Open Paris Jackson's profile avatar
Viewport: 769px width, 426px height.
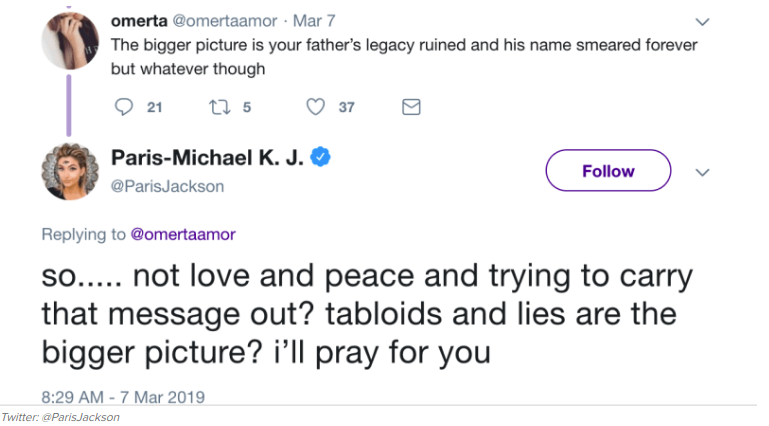click(69, 169)
